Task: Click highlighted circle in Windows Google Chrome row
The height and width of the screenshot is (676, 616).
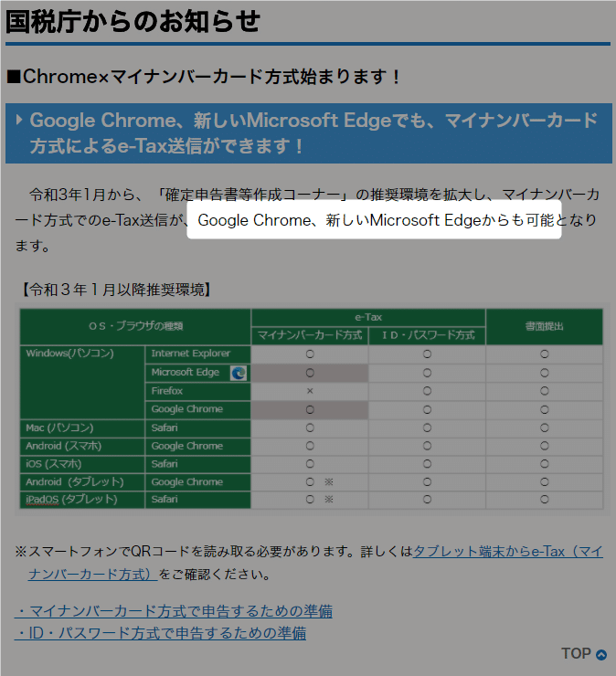Action: tap(310, 409)
